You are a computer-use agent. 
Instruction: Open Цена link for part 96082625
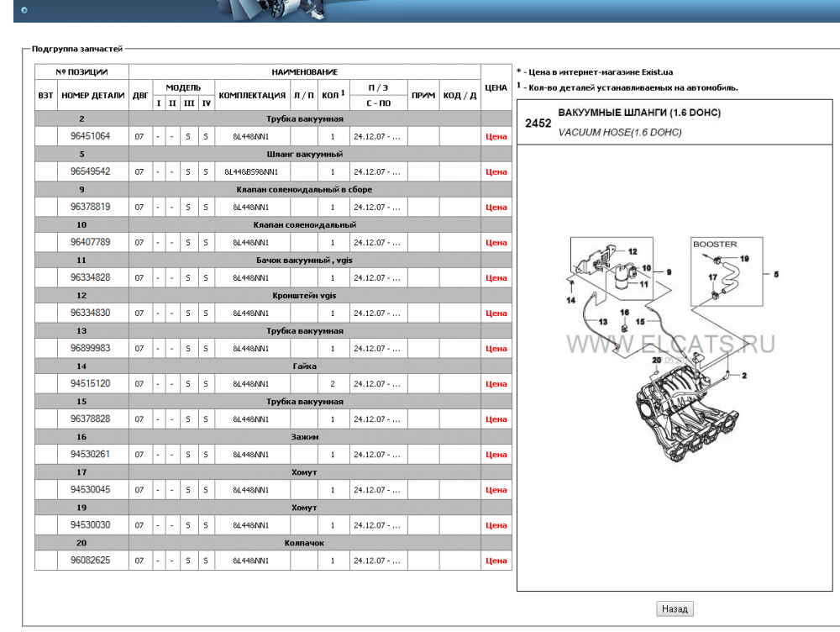click(496, 561)
